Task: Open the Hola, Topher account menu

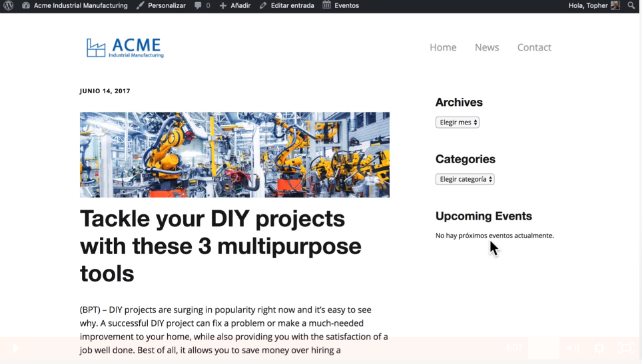Action: pyautogui.click(x=594, y=6)
